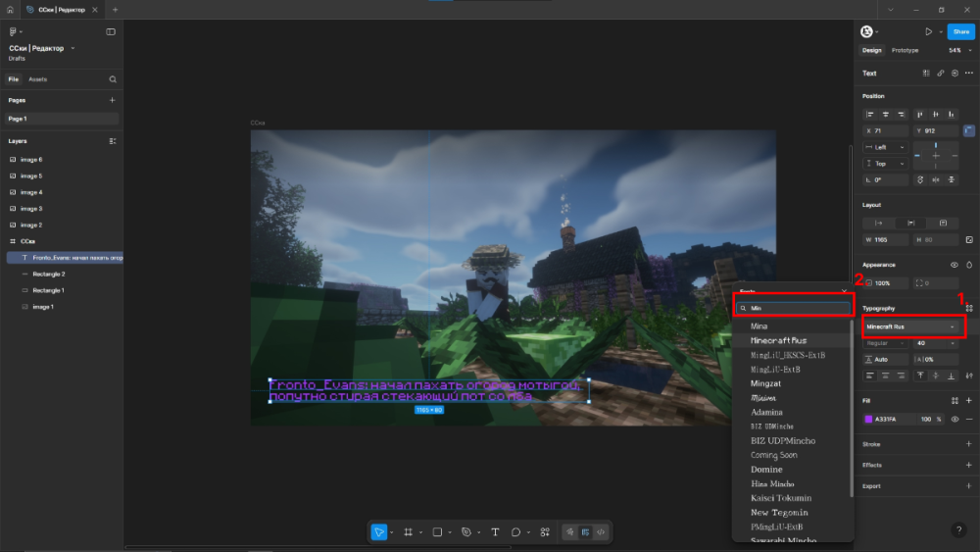
Task: Click the Present play button
Action: click(x=928, y=31)
